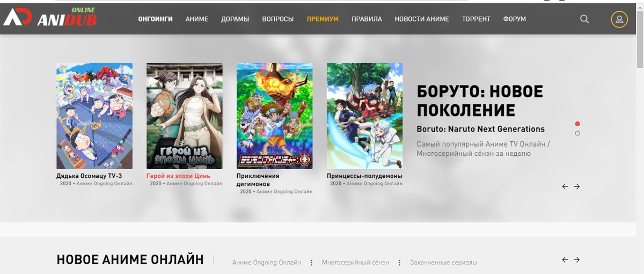Click the Принцессы-полудемоны title link
Viewport: 644px width, 274px height.
click(364, 176)
